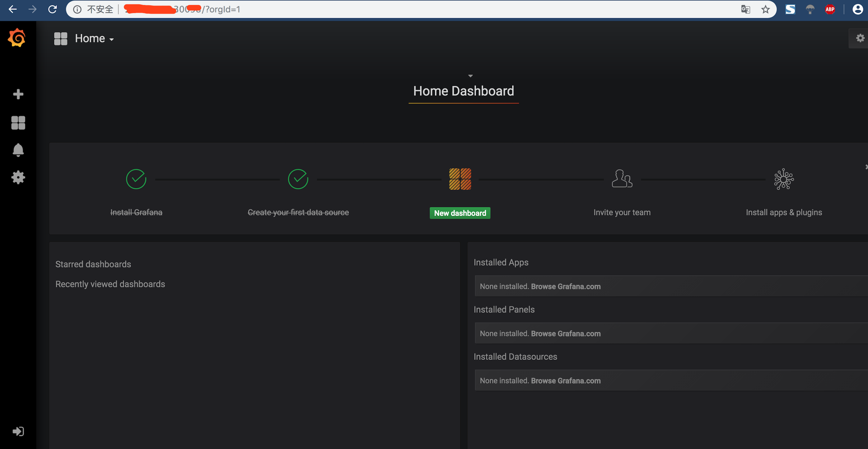Open the crossed-out Install Grafana step
The width and height of the screenshot is (868, 449).
click(x=137, y=213)
